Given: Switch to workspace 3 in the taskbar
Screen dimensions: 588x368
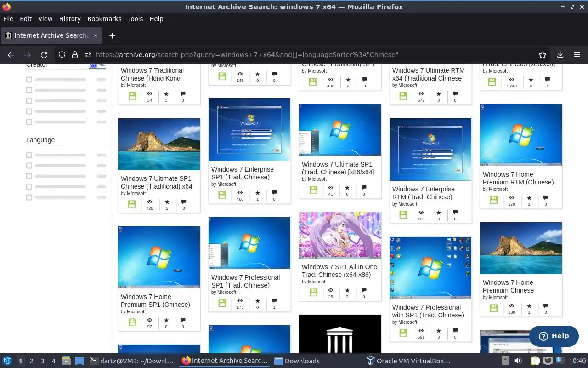Looking at the screenshot, I should tap(43, 361).
